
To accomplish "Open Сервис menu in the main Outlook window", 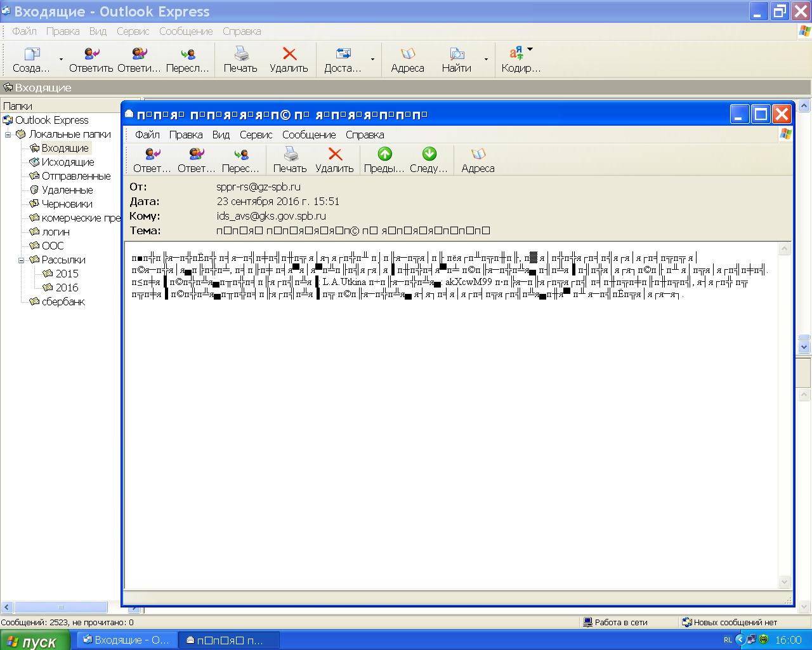I will [x=133, y=31].
